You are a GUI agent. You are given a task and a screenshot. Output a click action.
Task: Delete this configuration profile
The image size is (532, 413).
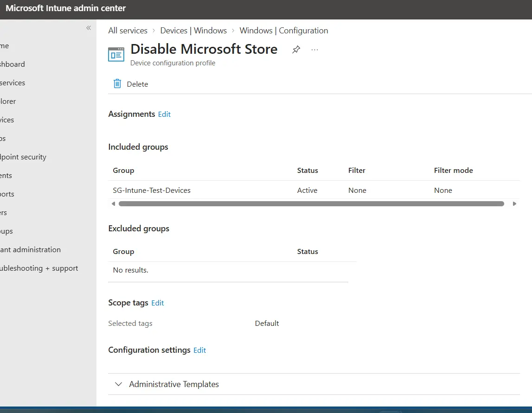pos(131,84)
